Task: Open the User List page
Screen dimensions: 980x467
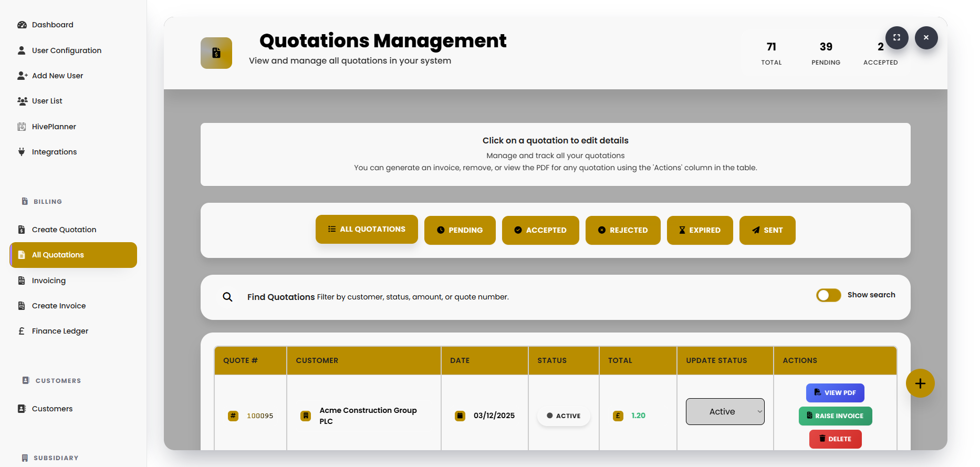Action: tap(47, 101)
